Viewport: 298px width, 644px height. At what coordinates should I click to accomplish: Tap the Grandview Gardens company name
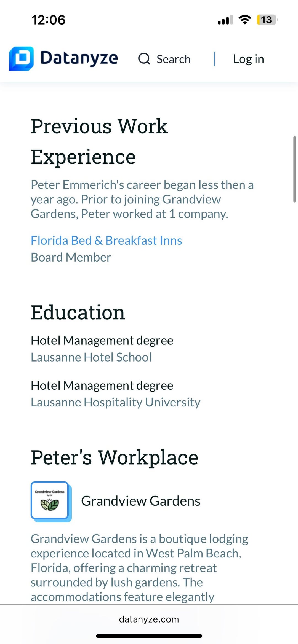click(140, 501)
